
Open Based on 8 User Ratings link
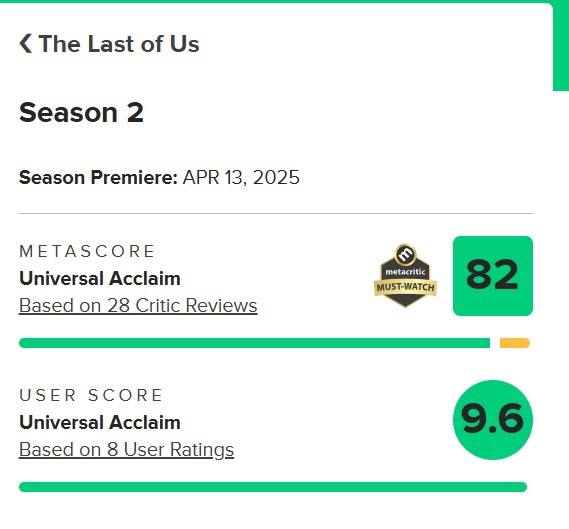coord(126,450)
